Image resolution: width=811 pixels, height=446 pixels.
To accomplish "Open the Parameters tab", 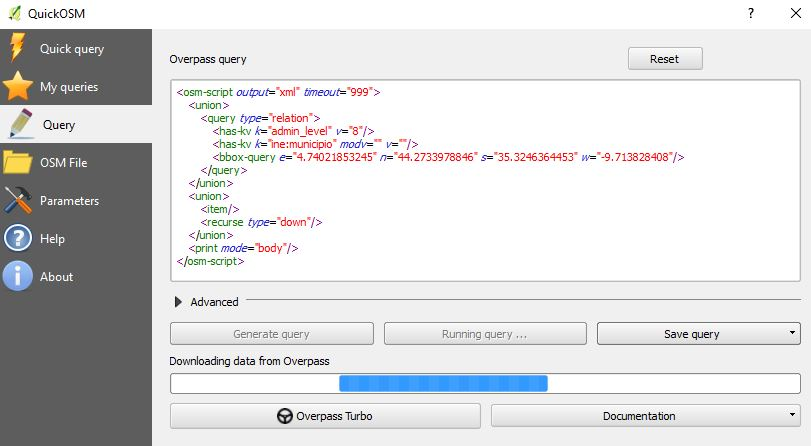I will pyautogui.click(x=76, y=200).
